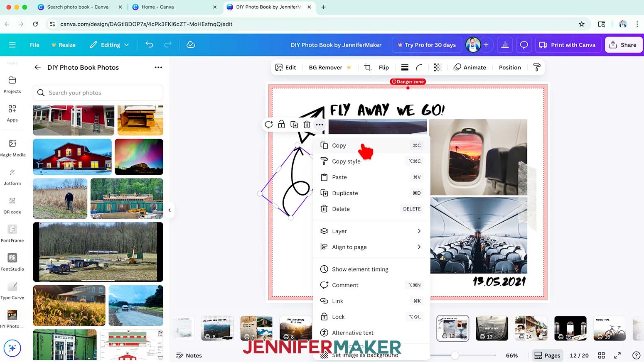Switch to the Home - Canva browser tab
The image size is (644, 362).
175,7
